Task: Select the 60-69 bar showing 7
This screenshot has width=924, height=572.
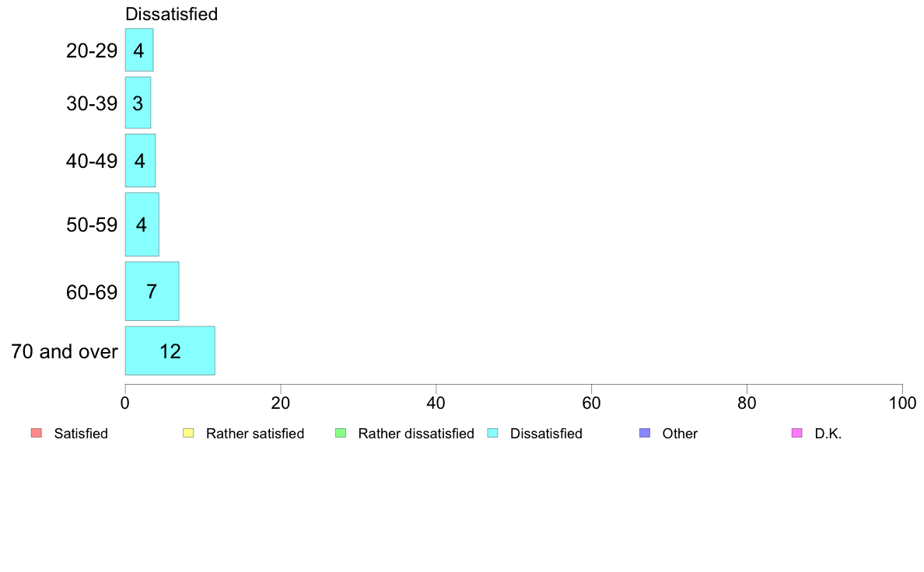Action: pyautogui.click(x=152, y=291)
